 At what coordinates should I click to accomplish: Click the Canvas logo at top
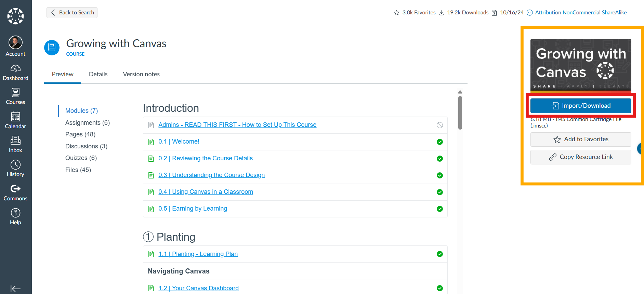[15, 16]
